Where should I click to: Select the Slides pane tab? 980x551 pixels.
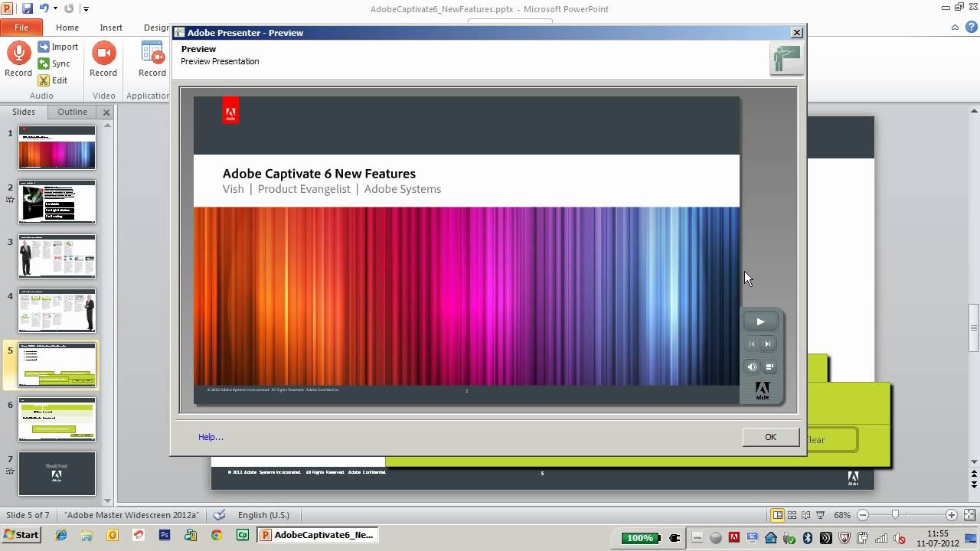[x=24, y=112]
